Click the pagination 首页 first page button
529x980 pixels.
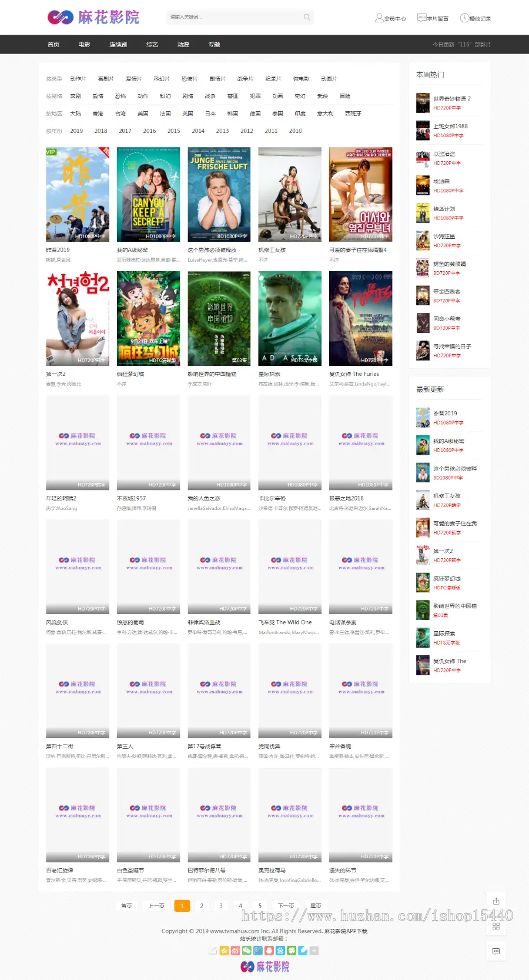click(x=126, y=906)
